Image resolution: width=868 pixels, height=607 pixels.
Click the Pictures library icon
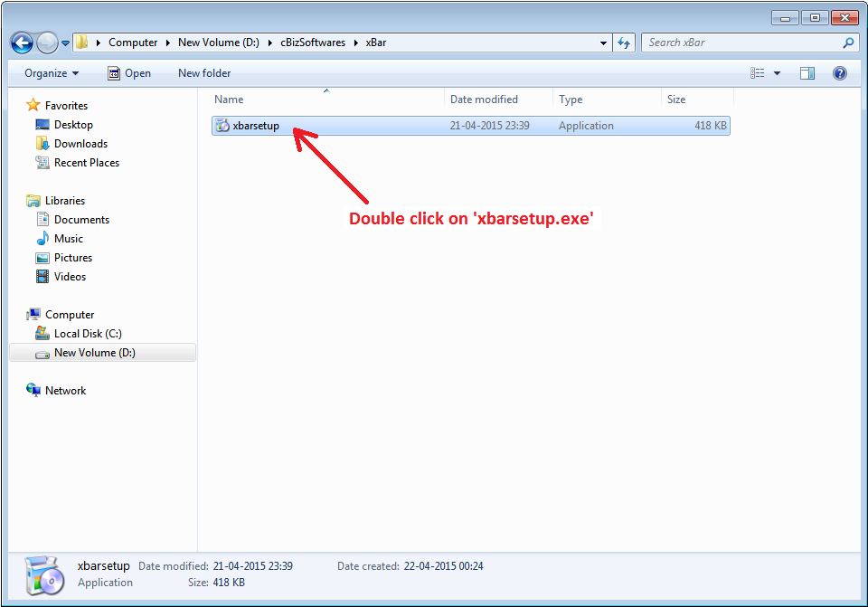pos(42,258)
